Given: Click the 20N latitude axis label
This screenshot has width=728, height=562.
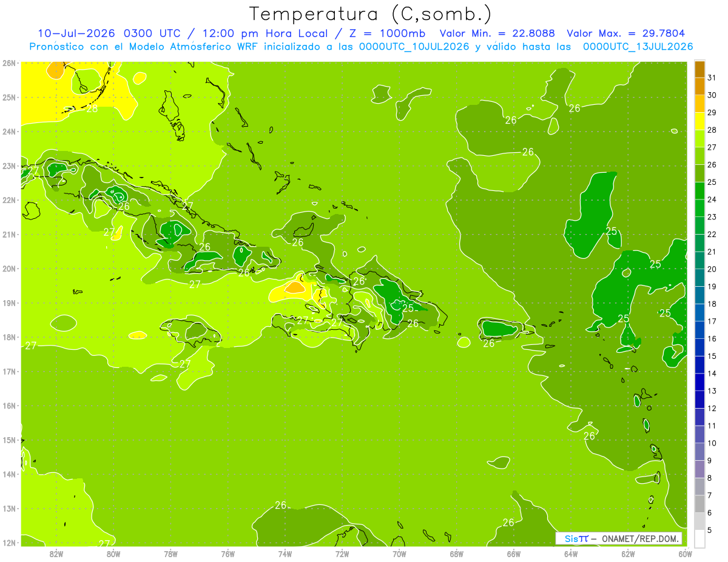Looking at the screenshot, I should [x=9, y=269].
